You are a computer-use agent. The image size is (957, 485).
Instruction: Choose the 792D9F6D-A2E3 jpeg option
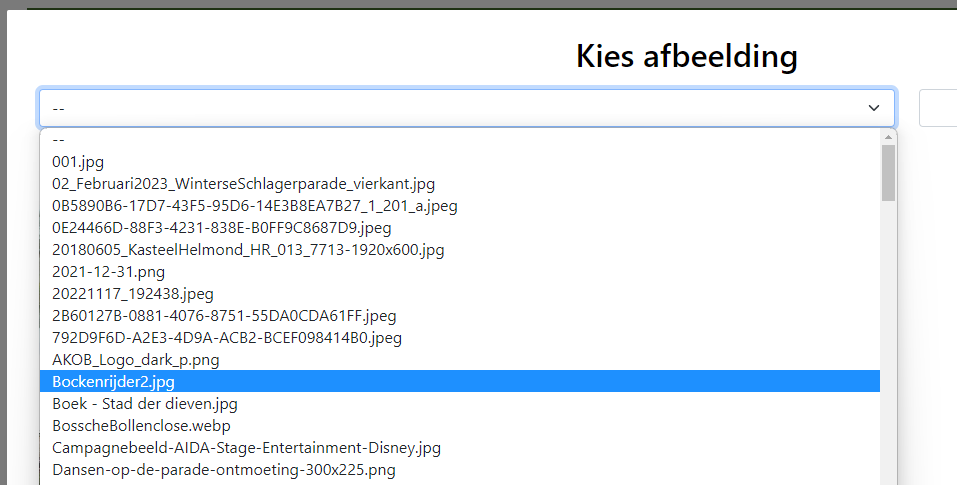(226, 338)
